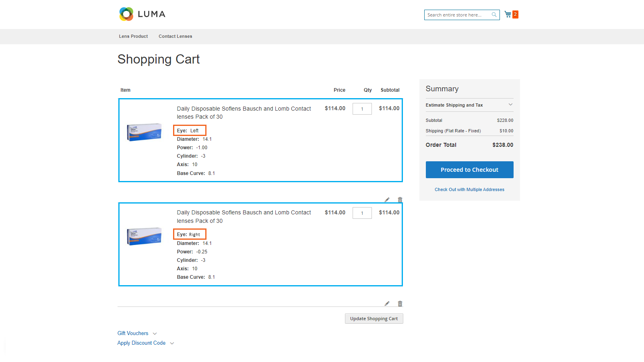The width and height of the screenshot is (644, 362).
Task: Click the Shopping Cart page heading
Action: point(159,59)
